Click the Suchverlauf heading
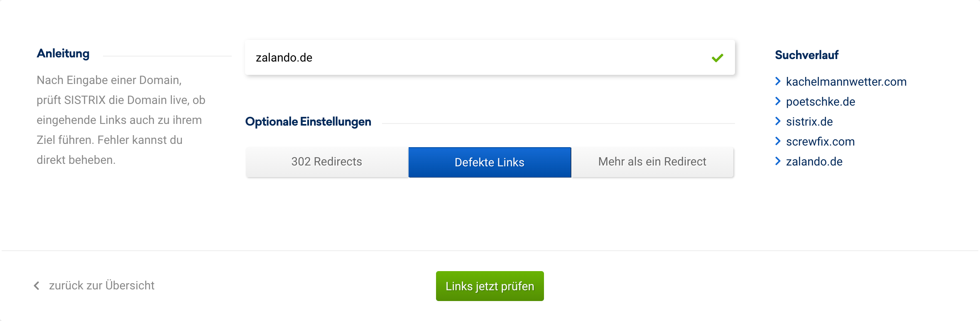The width and height of the screenshot is (980, 321). (x=806, y=55)
